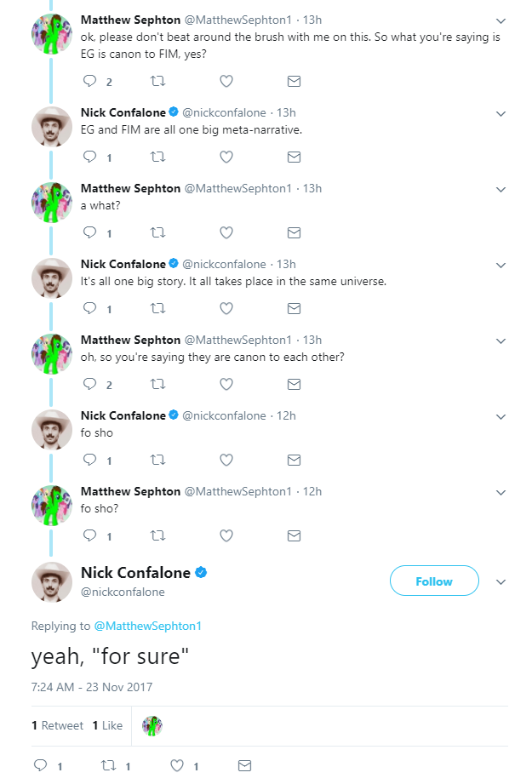Retweet the main "for sure" tweet
The width and height of the screenshot is (532, 784).
108,765
